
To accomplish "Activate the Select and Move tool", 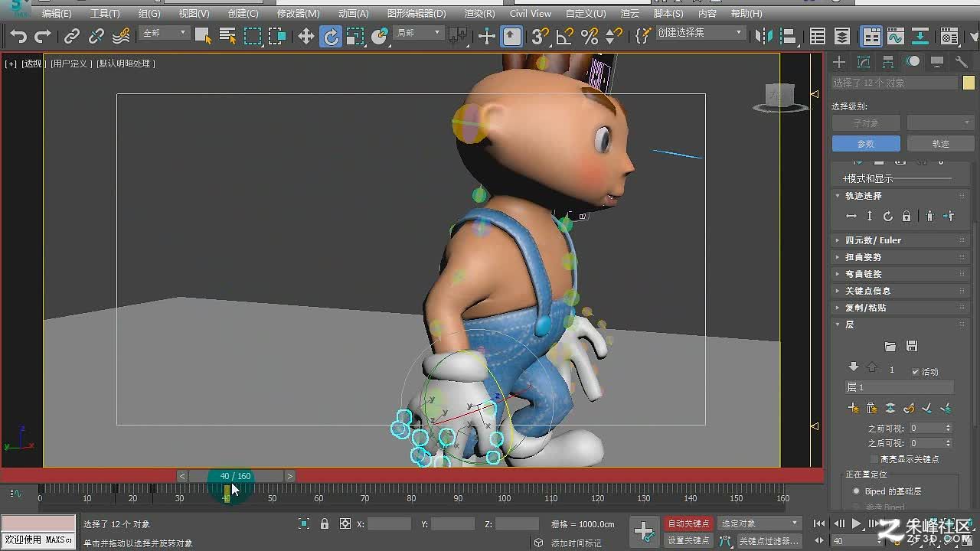I will (306, 36).
